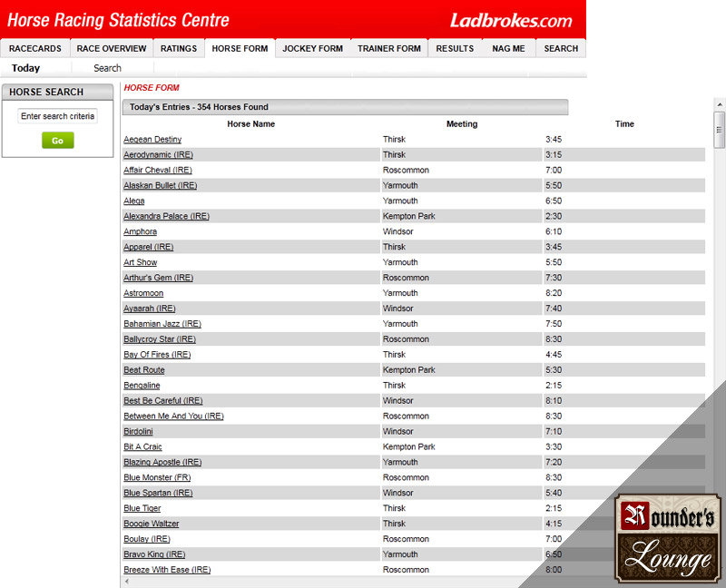Open Aegean Destiny horse link

[x=152, y=140]
